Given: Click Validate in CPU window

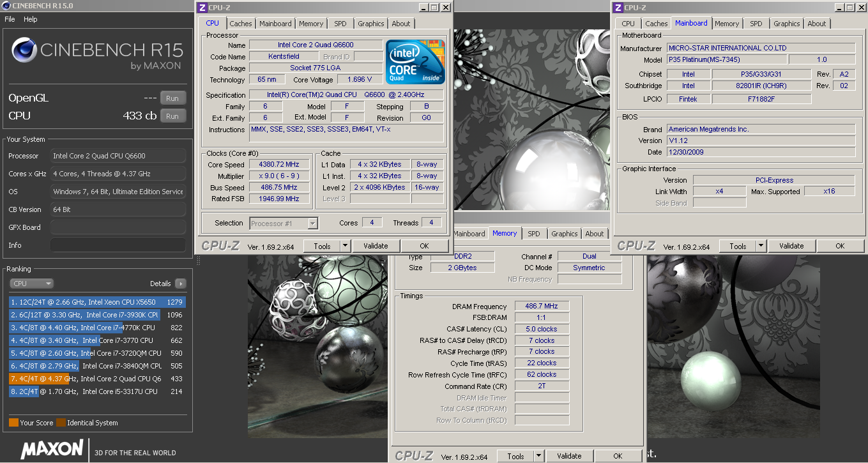Looking at the screenshot, I should 376,246.
